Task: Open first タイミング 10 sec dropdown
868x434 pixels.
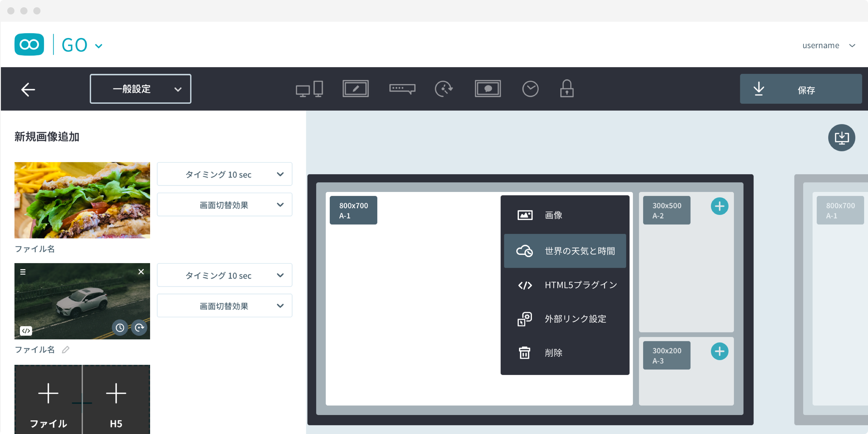Action: click(x=225, y=174)
